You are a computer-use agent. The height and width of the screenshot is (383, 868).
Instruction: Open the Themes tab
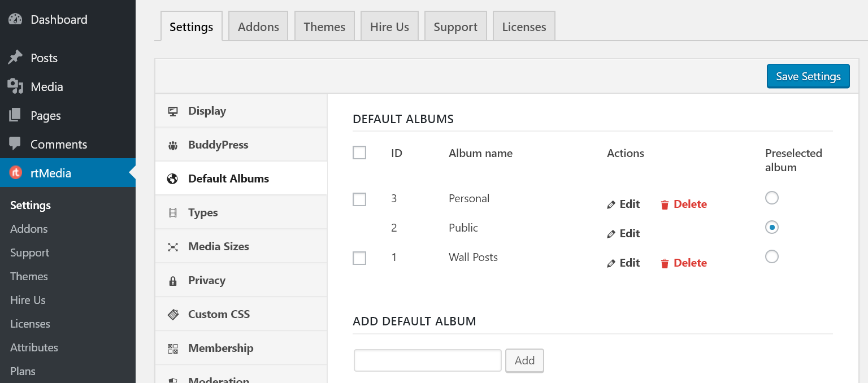point(324,26)
